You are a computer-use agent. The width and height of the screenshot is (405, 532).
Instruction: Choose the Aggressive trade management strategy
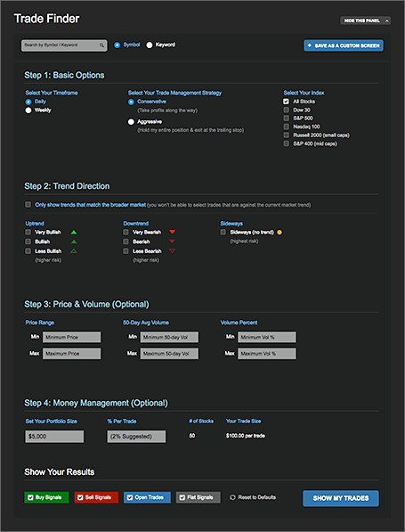[x=131, y=122]
